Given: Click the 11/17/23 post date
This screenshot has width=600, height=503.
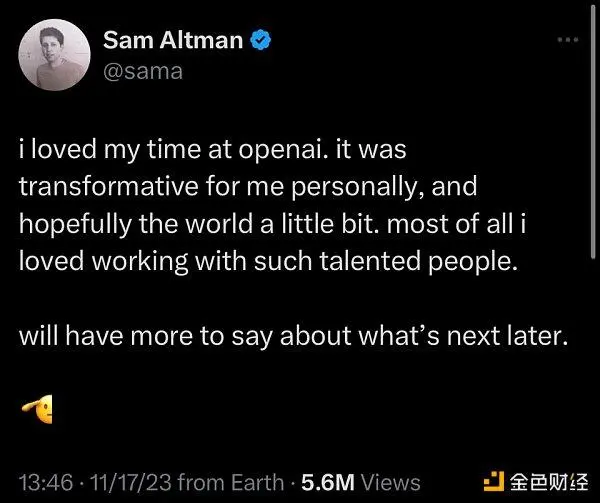Looking at the screenshot, I should tap(130, 482).
